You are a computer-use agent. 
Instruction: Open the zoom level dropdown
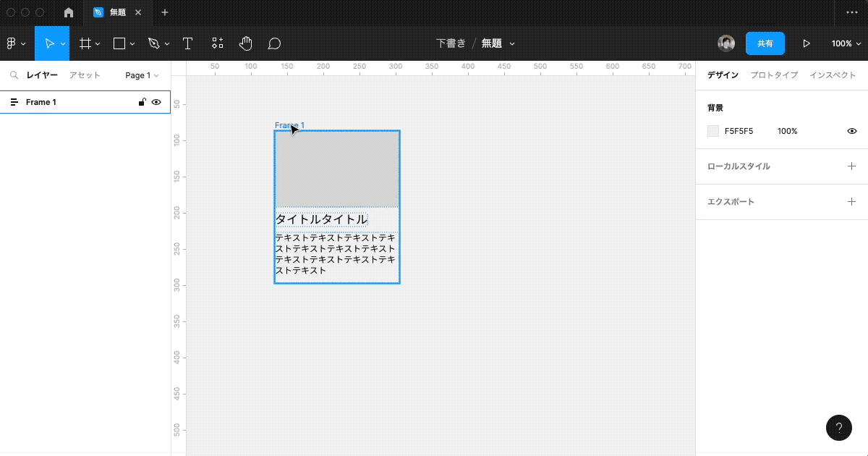[x=845, y=43]
